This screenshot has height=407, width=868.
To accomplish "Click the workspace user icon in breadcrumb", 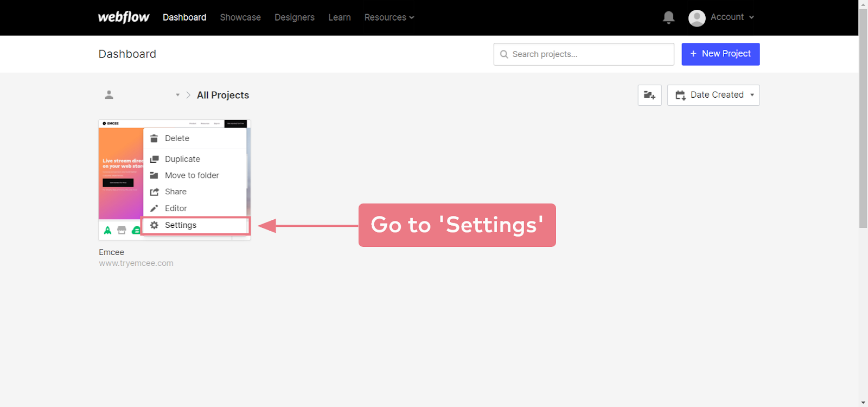I will click(x=109, y=95).
